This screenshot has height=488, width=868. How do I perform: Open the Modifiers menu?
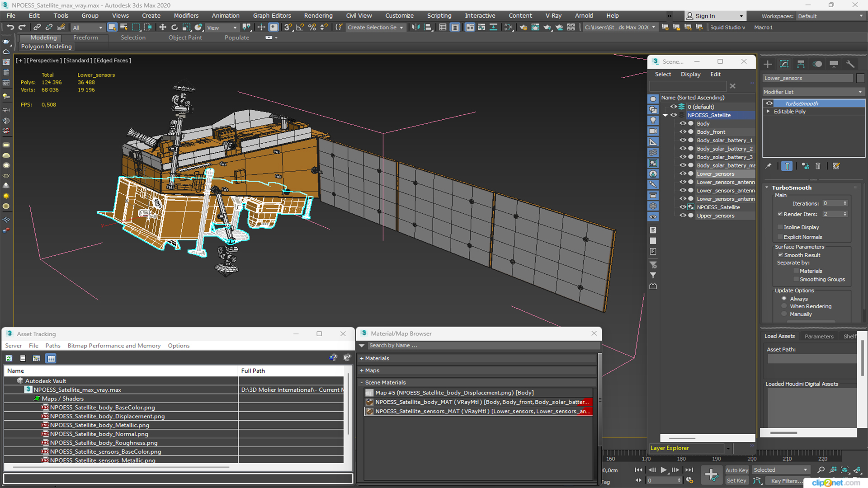click(x=186, y=16)
